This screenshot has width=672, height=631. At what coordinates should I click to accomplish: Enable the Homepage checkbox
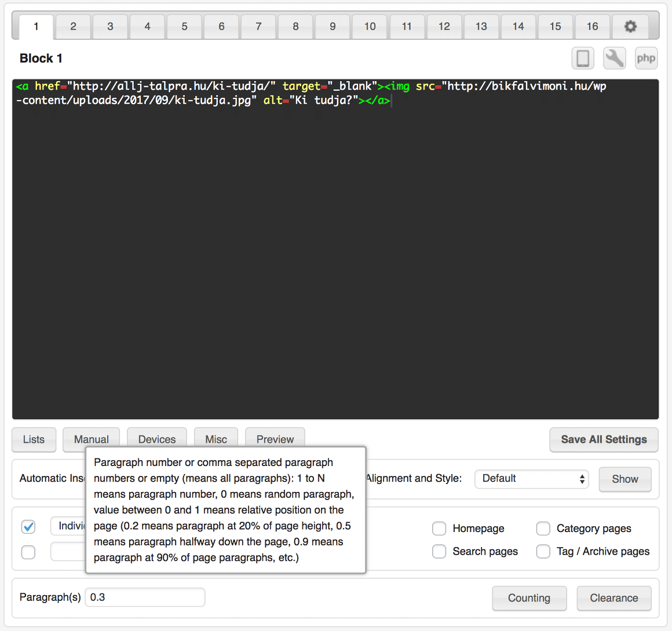[x=439, y=529]
